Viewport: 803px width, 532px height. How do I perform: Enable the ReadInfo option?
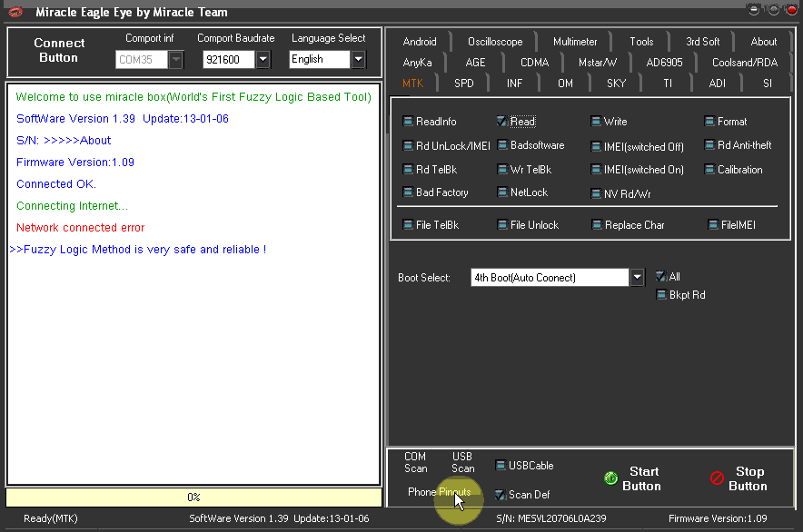click(x=408, y=122)
